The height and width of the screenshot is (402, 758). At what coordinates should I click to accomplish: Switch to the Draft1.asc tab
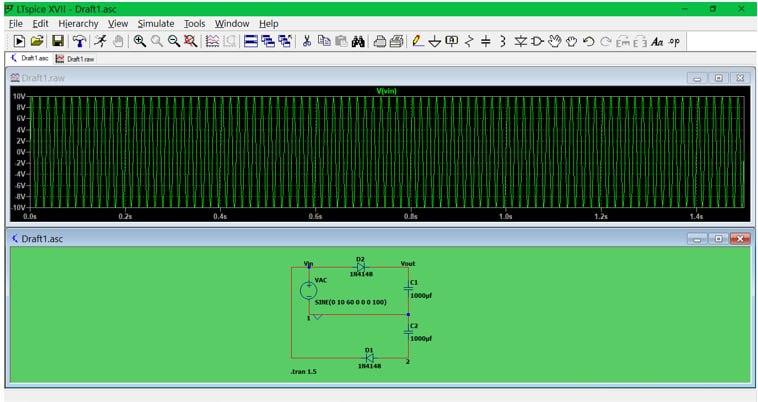(x=29, y=58)
